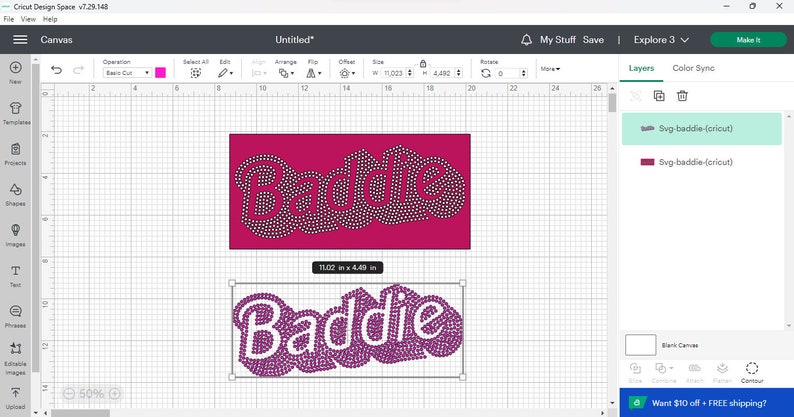Open the Shapes tool
794x417 pixels.
(x=15, y=195)
